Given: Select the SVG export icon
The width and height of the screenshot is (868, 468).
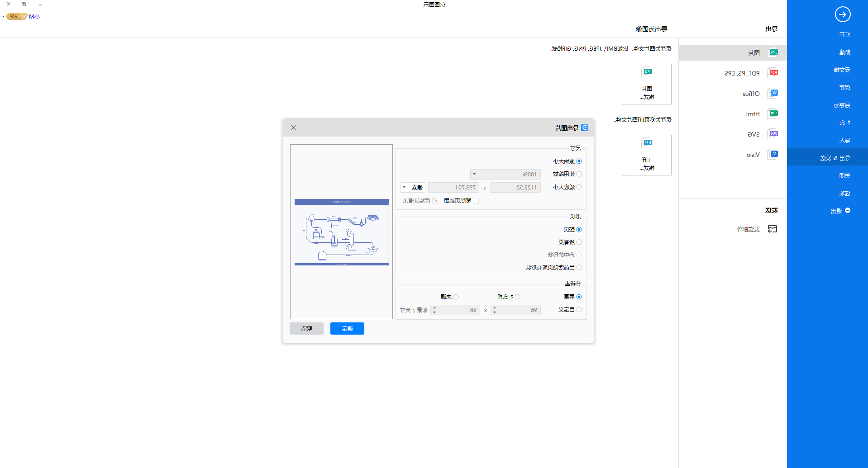Looking at the screenshot, I should click(x=773, y=134).
